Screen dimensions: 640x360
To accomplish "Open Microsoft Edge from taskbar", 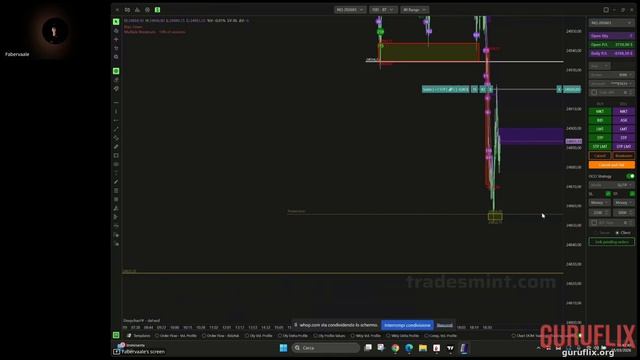I will coord(409,348).
